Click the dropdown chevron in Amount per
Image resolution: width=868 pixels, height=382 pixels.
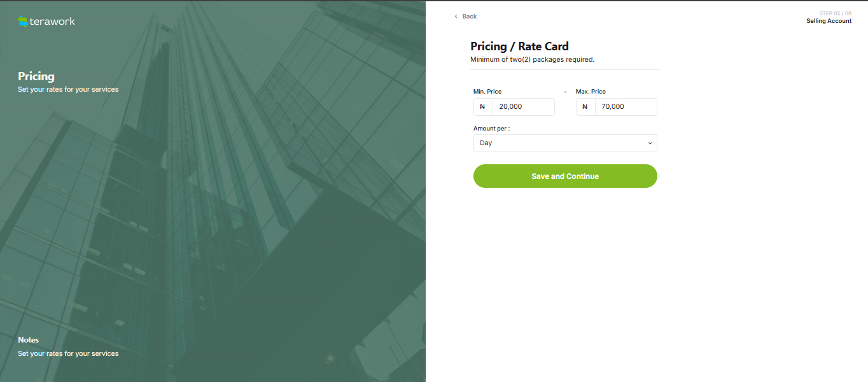650,143
